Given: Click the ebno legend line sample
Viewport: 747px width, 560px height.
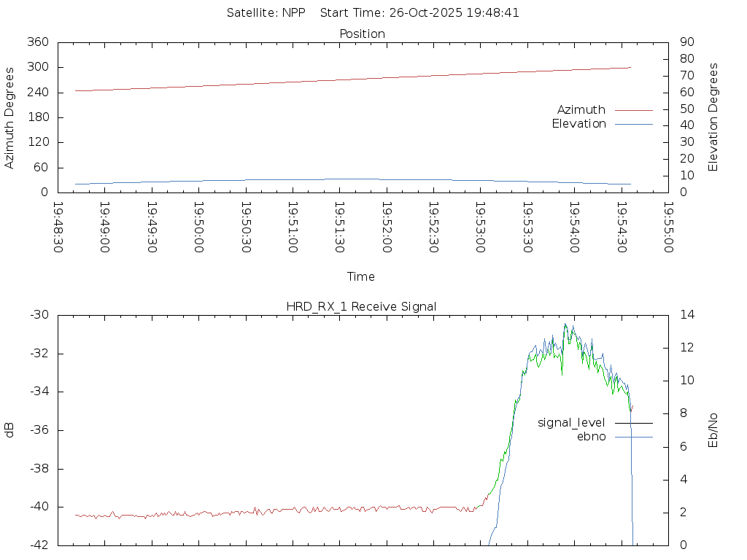Looking at the screenshot, I should (633, 437).
